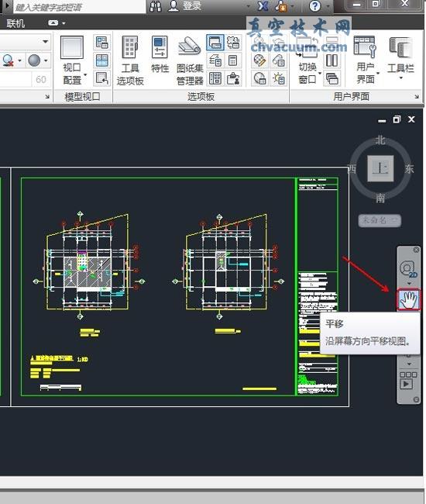
Task: Click the Tile Vertically windows icon
Action: click(332, 60)
